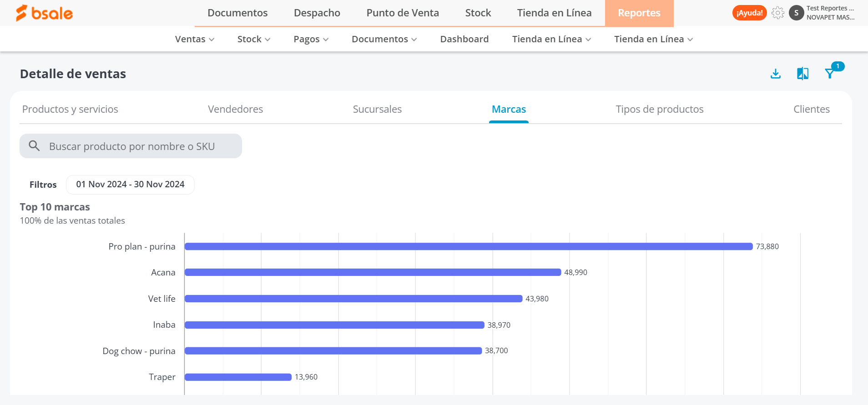The image size is (868, 405).
Task: Open the 01 Nov 2024 date range filter
Action: 130,185
